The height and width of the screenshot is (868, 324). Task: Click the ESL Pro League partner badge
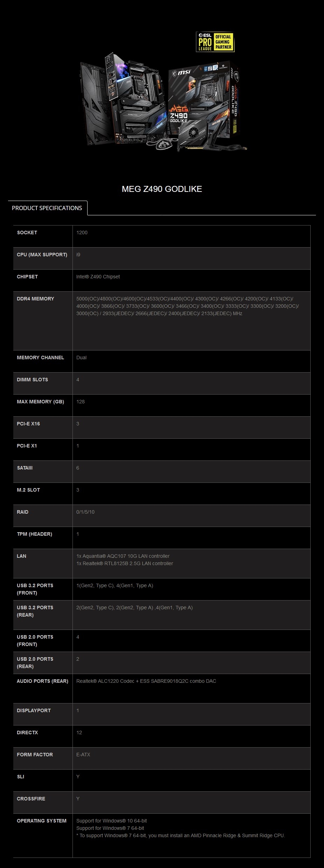[x=215, y=42]
